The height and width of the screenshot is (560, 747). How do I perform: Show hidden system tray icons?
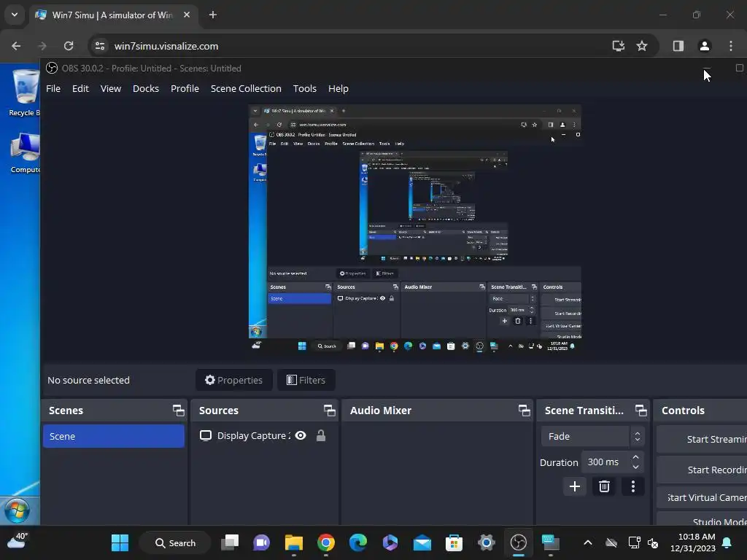click(x=588, y=542)
